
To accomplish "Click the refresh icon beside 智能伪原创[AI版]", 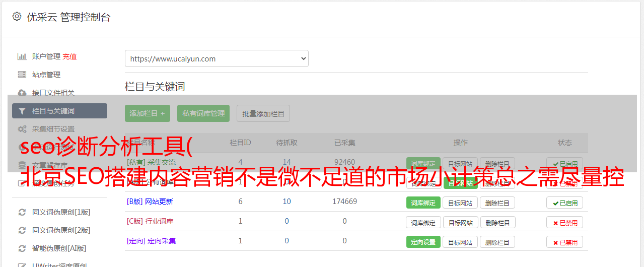I will [x=22, y=248].
